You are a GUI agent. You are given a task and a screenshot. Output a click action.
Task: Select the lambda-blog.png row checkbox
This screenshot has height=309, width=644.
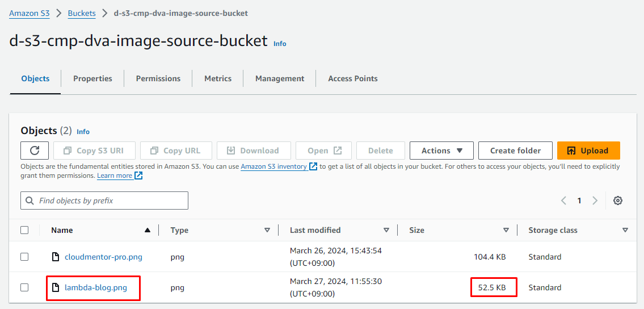click(24, 287)
